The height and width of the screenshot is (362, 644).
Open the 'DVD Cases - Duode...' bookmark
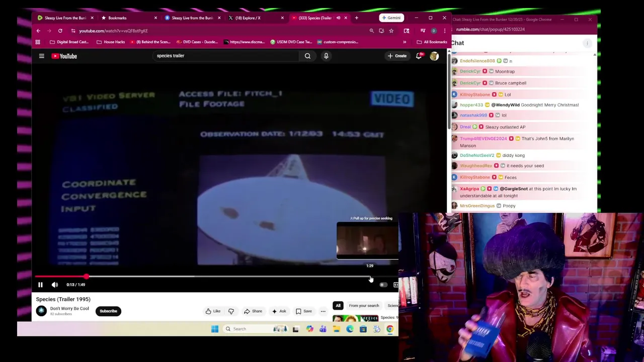point(197,42)
